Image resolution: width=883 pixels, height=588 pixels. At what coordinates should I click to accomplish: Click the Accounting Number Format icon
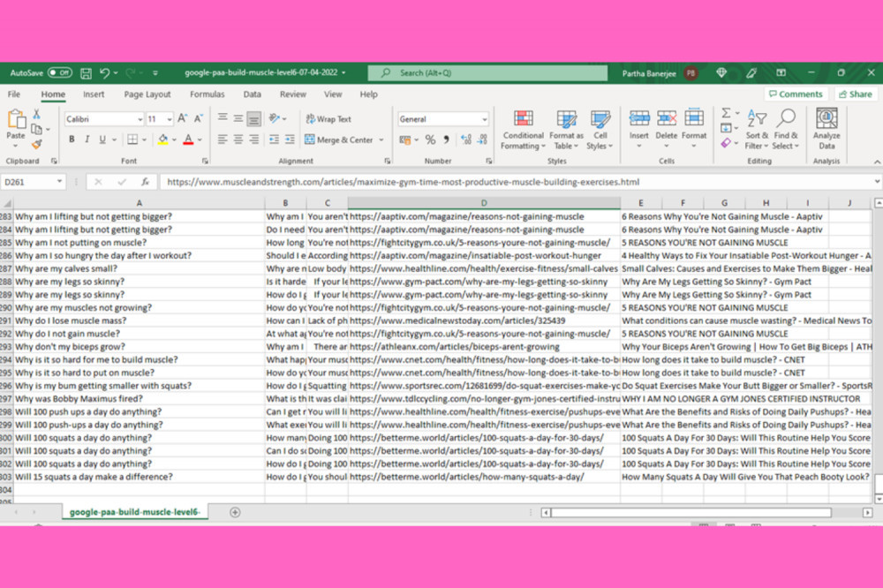point(405,139)
